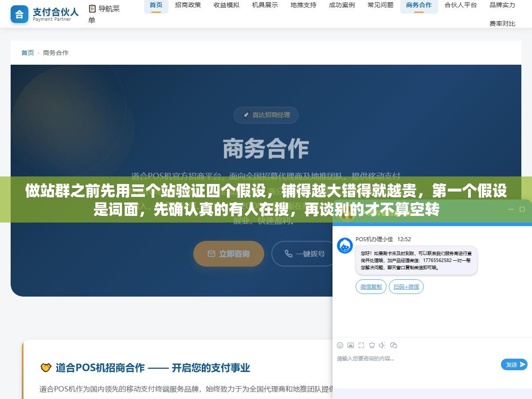The height and width of the screenshot is (399, 532).
Task: Send chat message with 发送 button
Action: [x=514, y=364]
